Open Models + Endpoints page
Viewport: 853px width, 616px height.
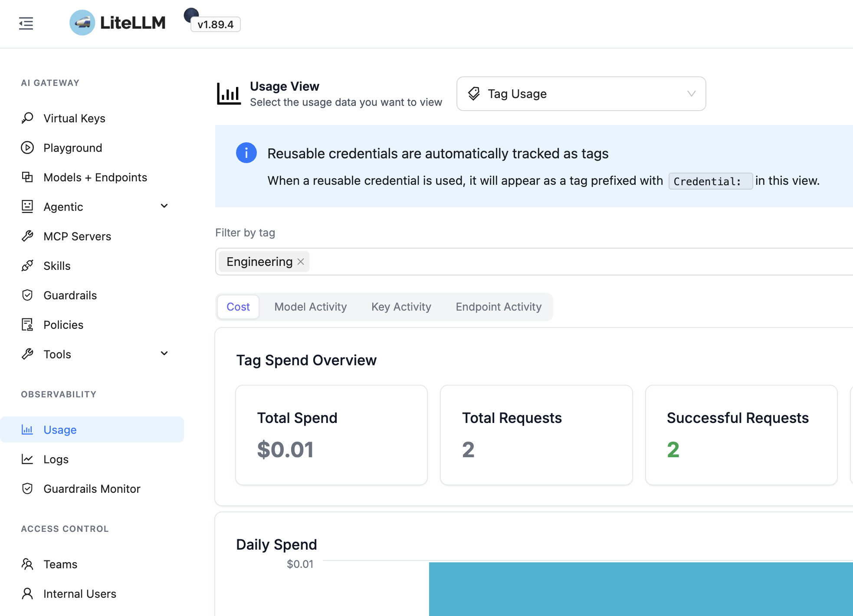tap(92, 177)
